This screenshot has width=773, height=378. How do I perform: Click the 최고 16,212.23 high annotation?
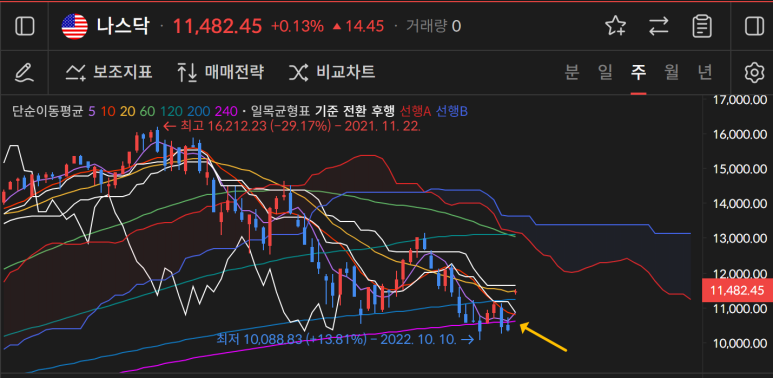[x=292, y=126]
